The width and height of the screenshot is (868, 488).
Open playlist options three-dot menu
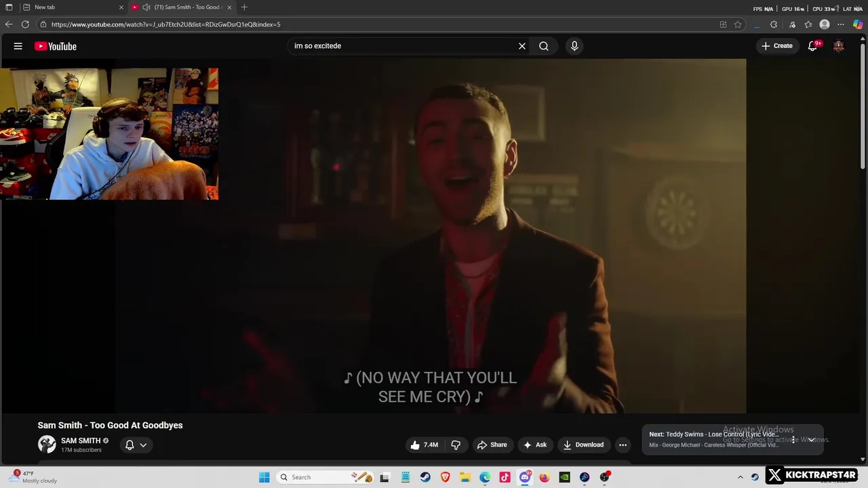(793, 440)
